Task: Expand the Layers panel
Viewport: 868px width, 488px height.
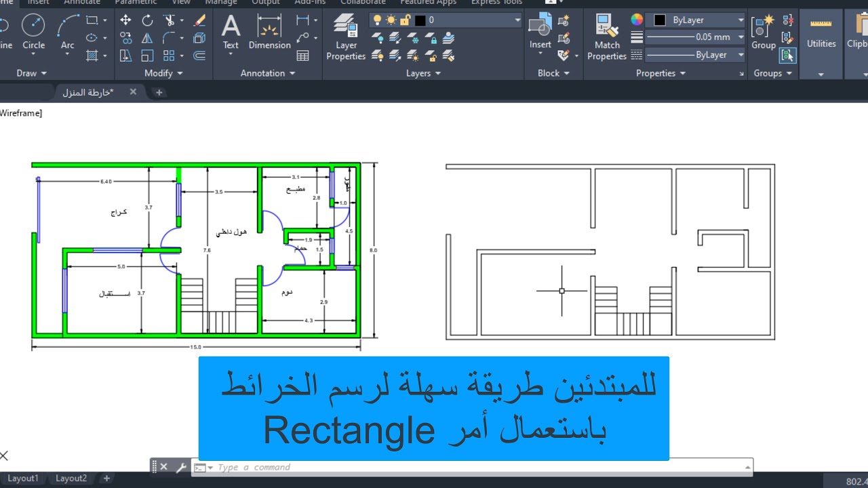Action: pos(423,73)
